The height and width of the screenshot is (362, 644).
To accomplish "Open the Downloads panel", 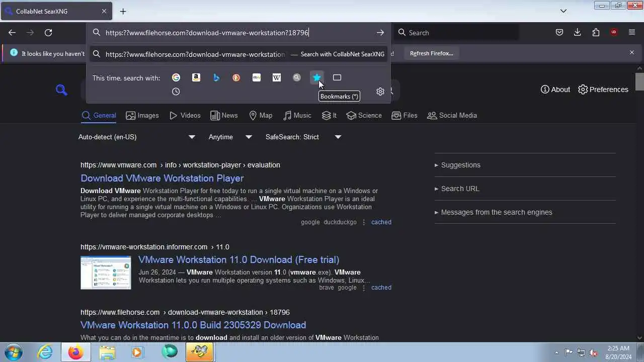I will pos(578,33).
